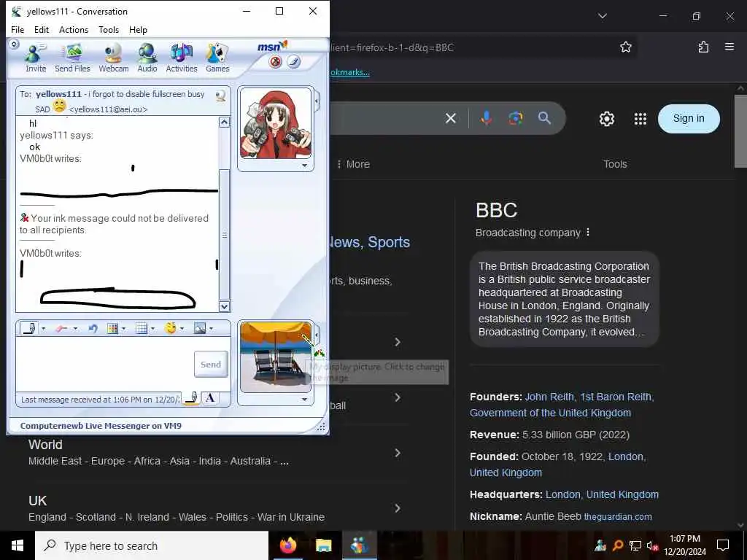Open the ink color palette
This screenshot has width=747, height=560.
click(x=112, y=329)
